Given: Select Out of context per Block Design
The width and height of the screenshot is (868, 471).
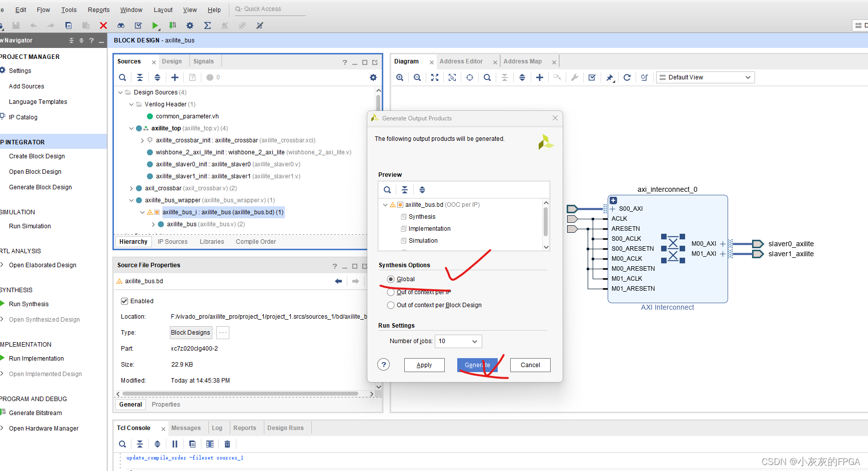Looking at the screenshot, I should [391, 305].
